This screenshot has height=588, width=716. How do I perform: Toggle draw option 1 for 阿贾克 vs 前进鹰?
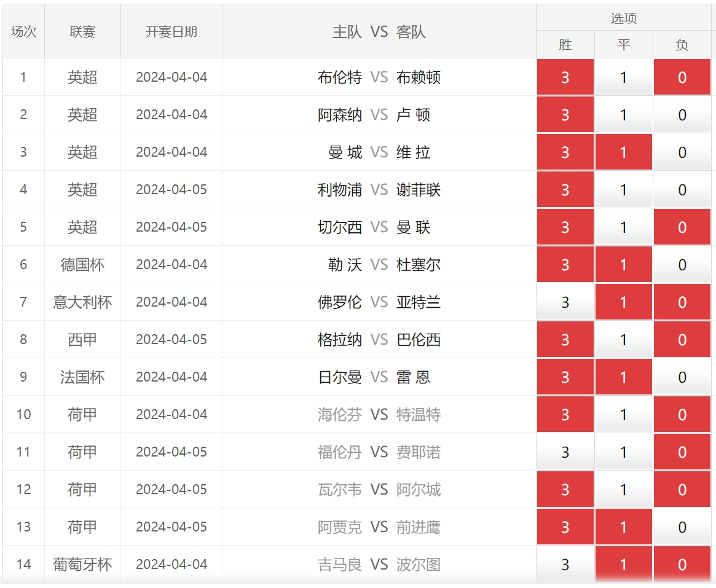pos(624,527)
